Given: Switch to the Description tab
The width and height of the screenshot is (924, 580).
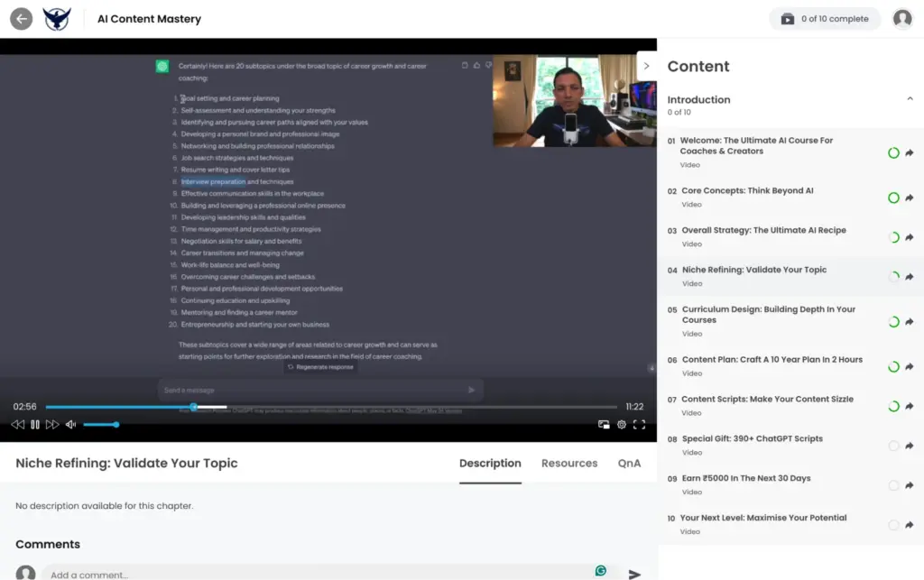Looking at the screenshot, I should coord(490,464).
